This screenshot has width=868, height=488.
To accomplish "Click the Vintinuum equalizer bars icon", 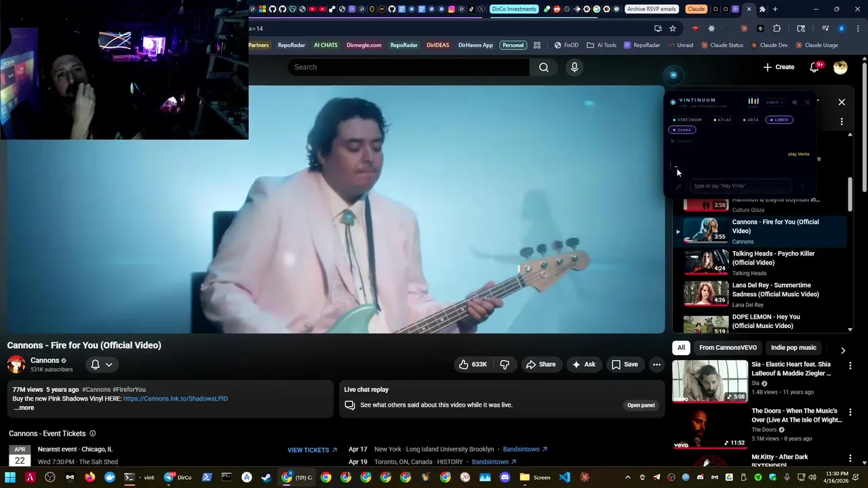I will (x=753, y=102).
